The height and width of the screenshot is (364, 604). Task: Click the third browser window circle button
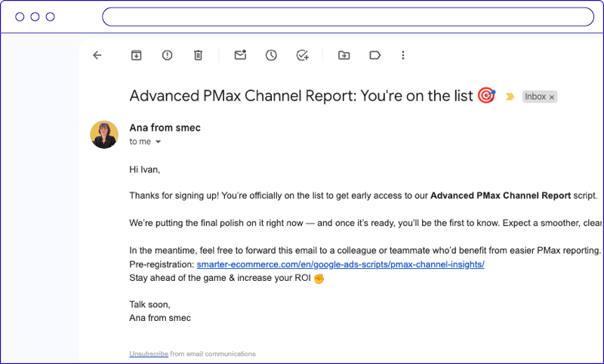51,17
